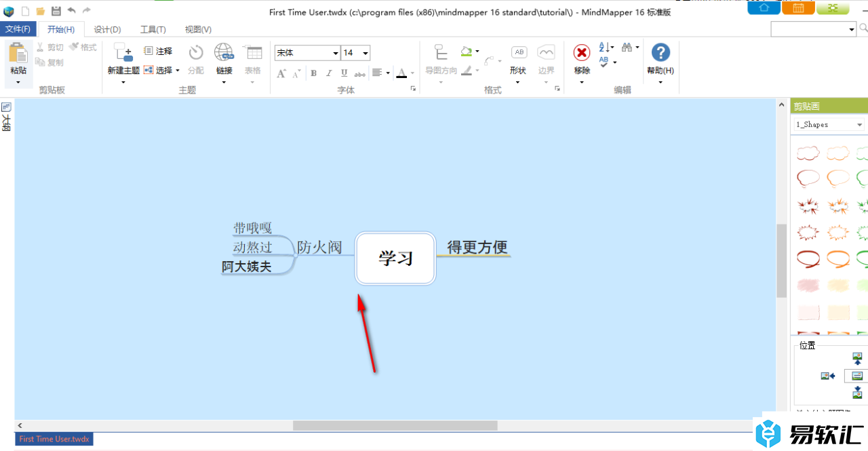
Task: Run the AB spell check tool
Action: pyautogui.click(x=605, y=62)
